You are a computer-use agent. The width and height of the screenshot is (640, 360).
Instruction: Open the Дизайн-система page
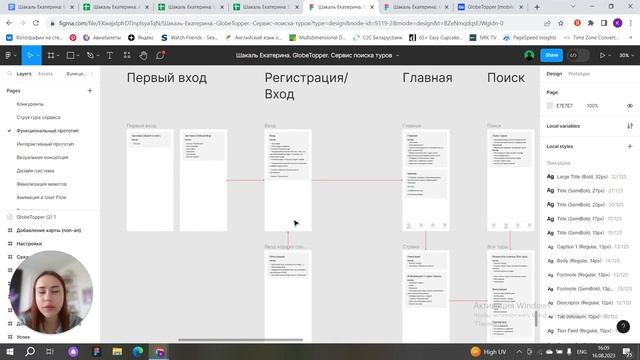35,171
